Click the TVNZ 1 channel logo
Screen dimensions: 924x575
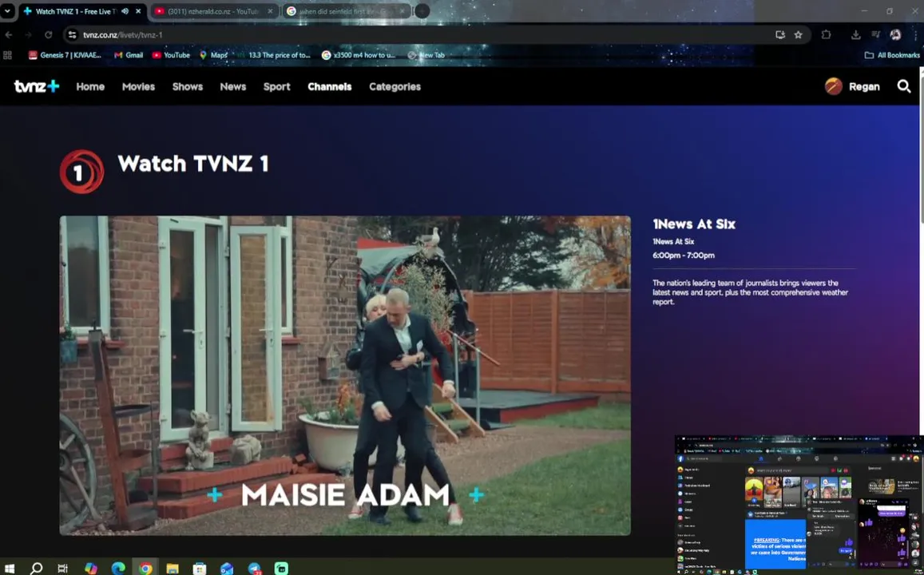[81, 172]
